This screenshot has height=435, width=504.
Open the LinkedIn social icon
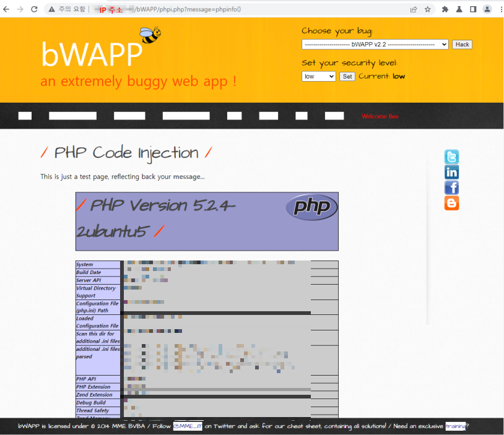[451, 172]
